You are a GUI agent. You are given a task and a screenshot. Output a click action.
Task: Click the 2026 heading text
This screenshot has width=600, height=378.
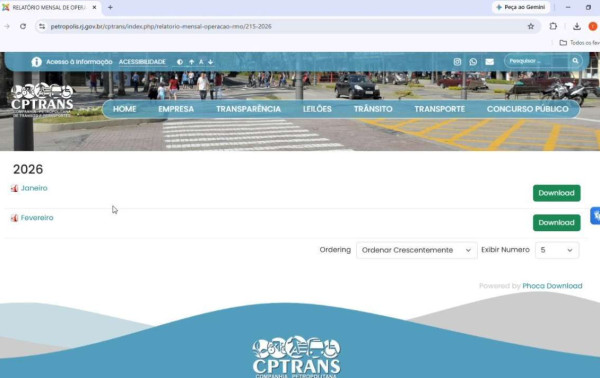[x=28, y=169]
